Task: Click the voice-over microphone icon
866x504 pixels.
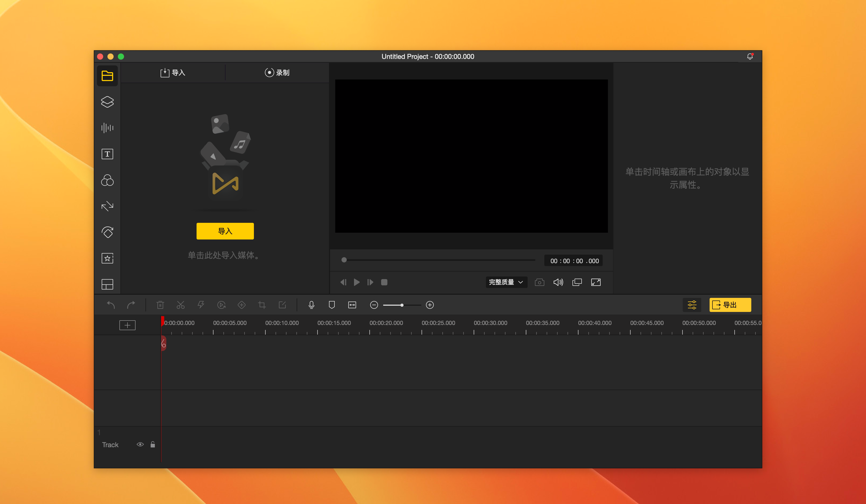Action: tap(311, 305)
